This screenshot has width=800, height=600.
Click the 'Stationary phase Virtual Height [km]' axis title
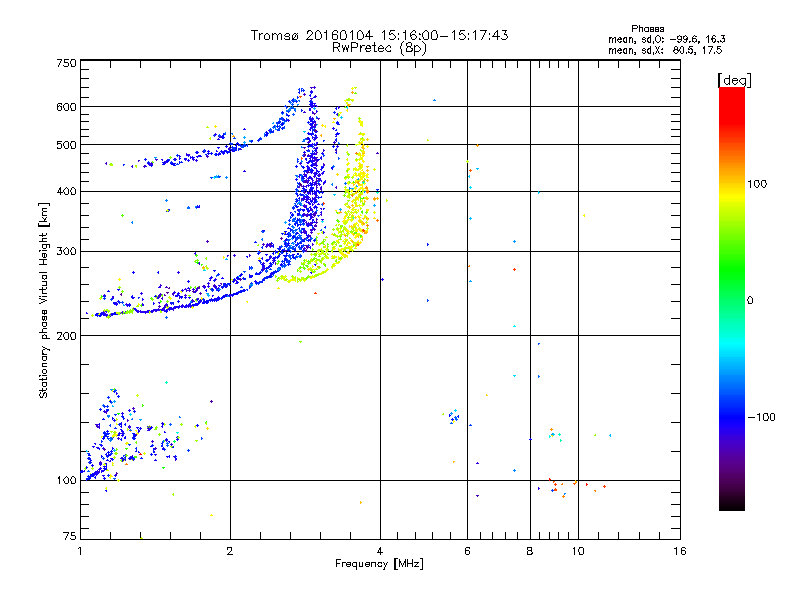(x=43, y=300)
